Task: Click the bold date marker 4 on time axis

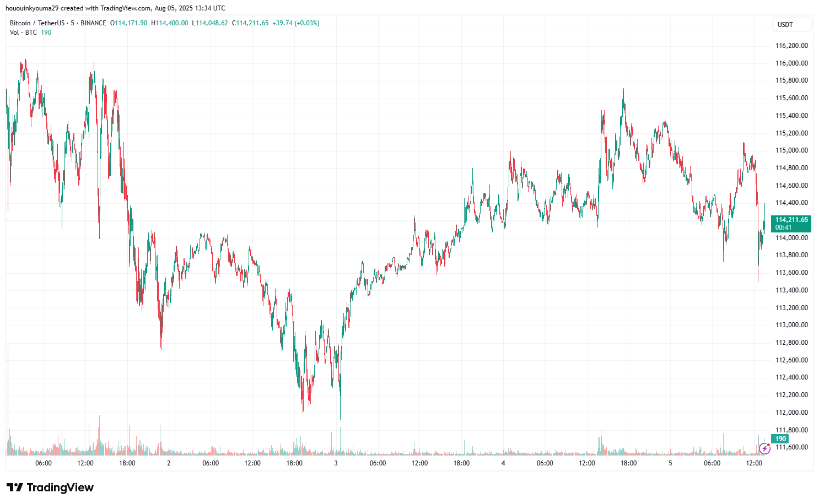Action: (x=503, y=463)
